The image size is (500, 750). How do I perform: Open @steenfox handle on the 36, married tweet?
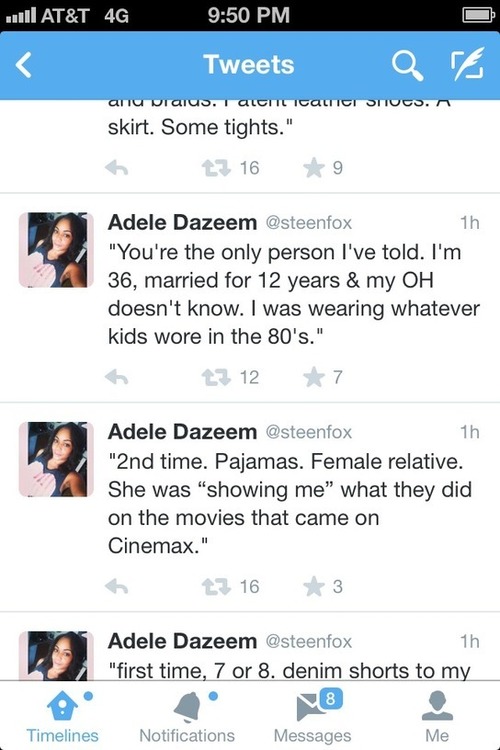tap(309, 223)
